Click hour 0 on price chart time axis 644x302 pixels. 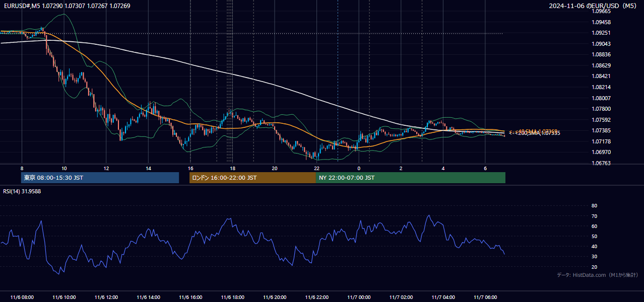pos(358,168)
